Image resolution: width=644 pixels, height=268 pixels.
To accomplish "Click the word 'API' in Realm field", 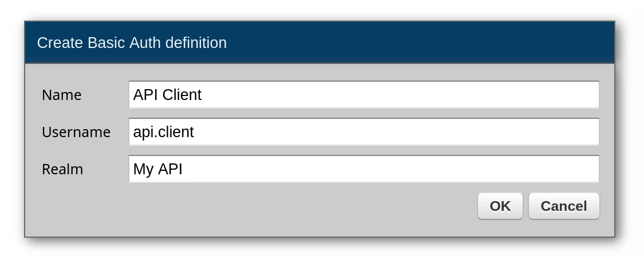I will coord(169,169).
